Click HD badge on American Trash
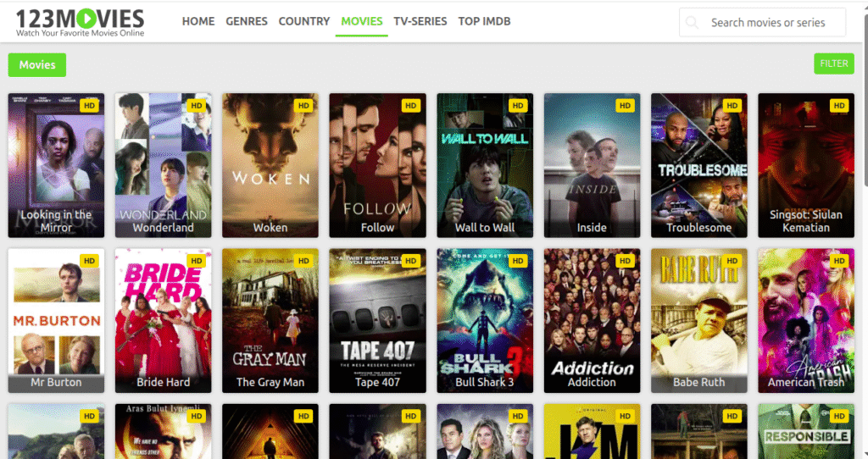 [839, 261]
